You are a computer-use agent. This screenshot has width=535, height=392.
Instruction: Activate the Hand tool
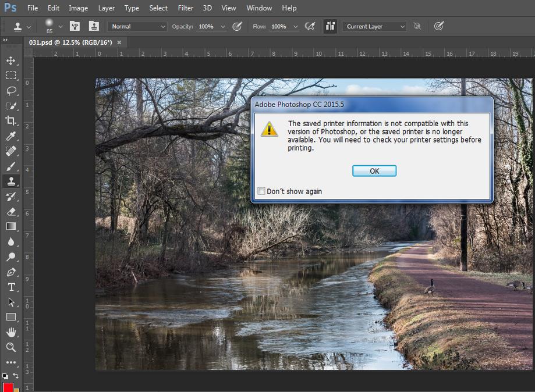tap(11, 332)
